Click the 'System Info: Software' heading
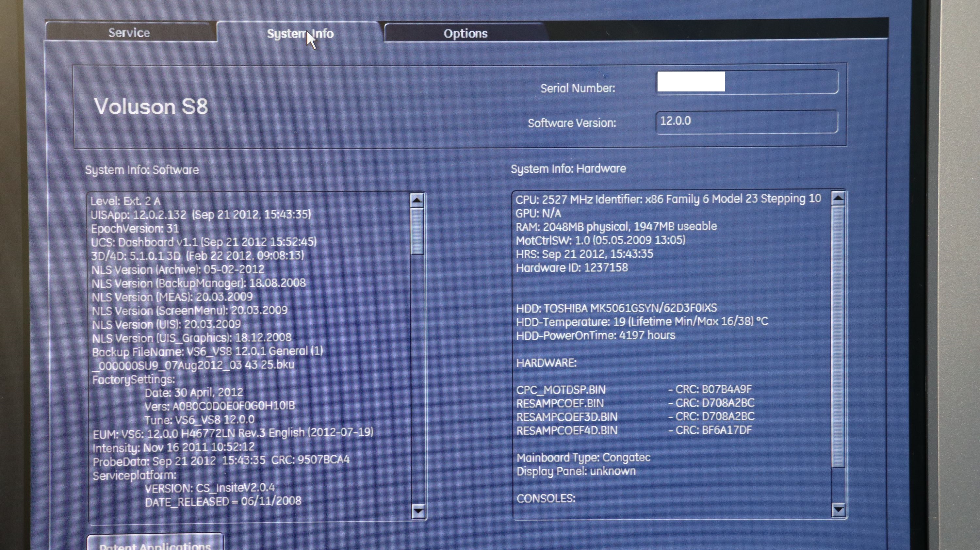Viewport: 980px width, 550px height. (142, 170)
